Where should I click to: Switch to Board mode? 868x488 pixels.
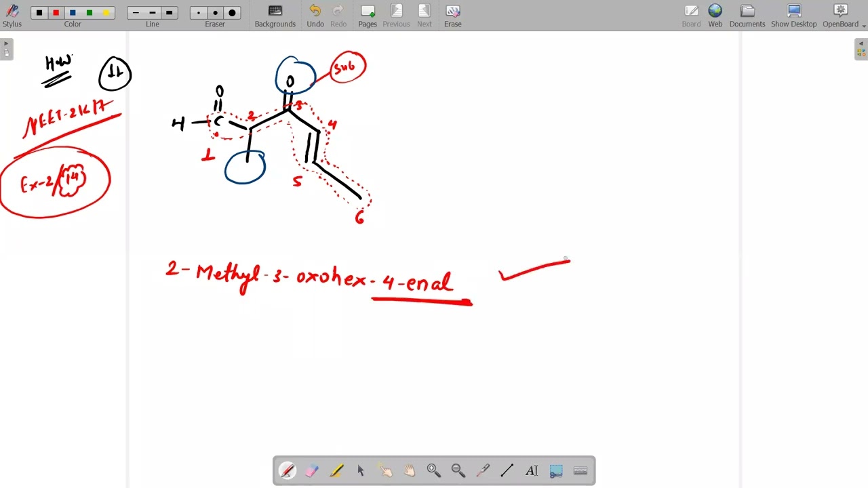[692, 16]
